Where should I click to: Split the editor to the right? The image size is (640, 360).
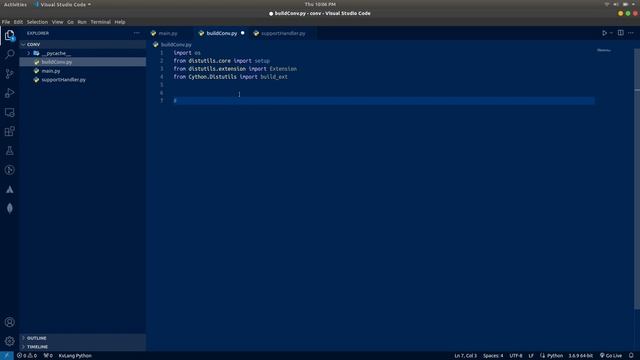click(620, 33)
